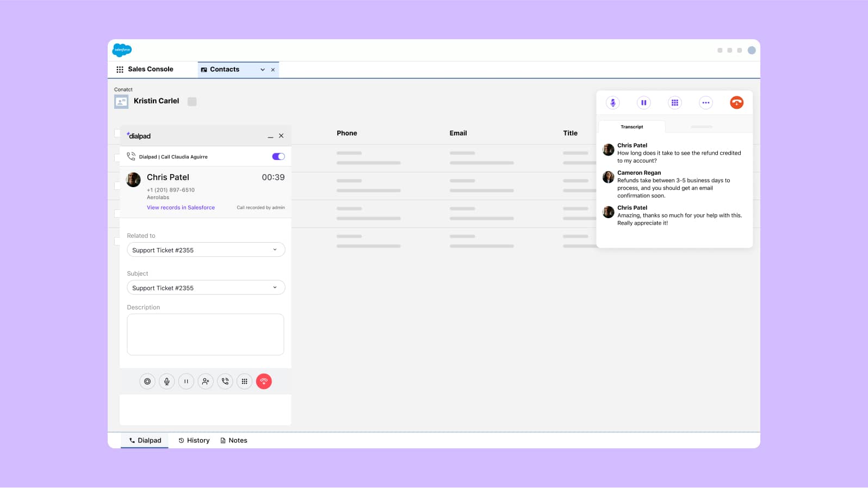Expand Contacts tab chevron menu

point(263,70)
